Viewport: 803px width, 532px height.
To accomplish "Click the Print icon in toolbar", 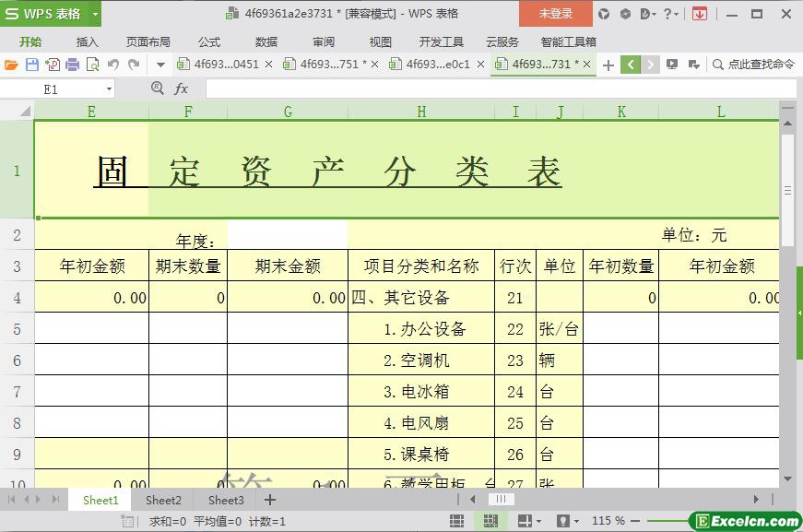I will (x=73, y=65).
